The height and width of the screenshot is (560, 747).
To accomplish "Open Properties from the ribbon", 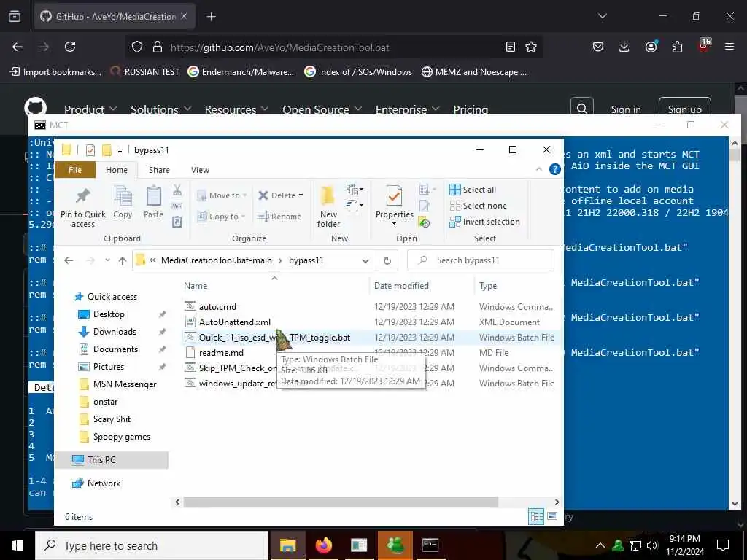I will [x=394, y=203].
